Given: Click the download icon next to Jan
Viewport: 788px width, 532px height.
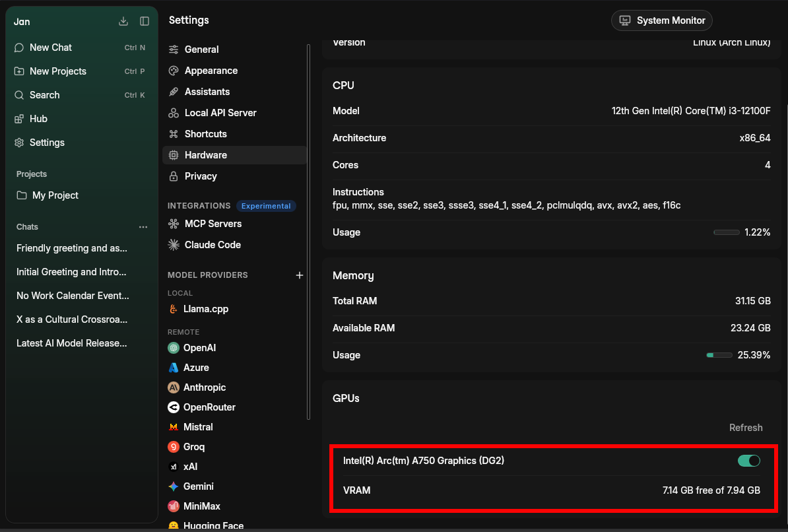Looking at the screenshot, I should 123,21.
